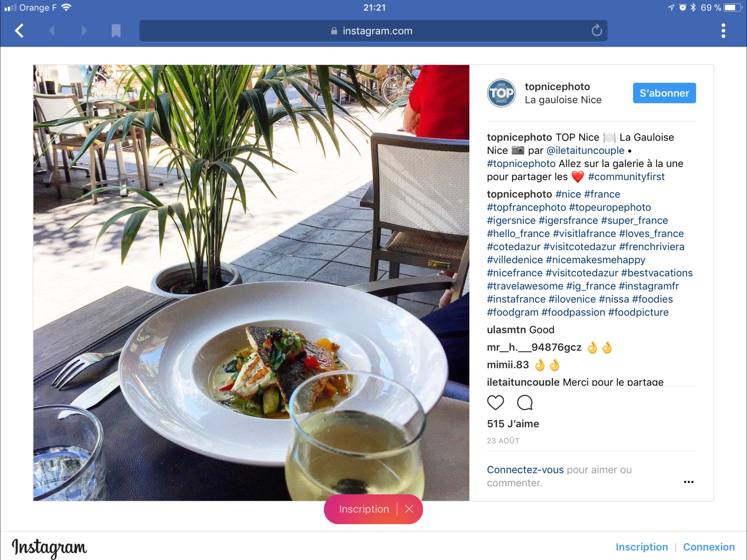Select Inscription in the footer bar
Viewport: 747px width, 560px height.
pyautogui.click(x=642, y=547)
